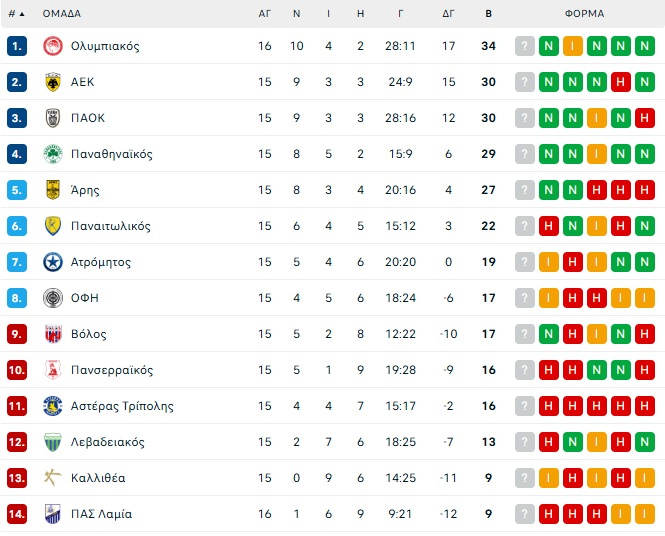This screenshot has height=536, width=665.
Task: Click the ΠΑΣ Λαμία club crest
Action: (53, 514)
